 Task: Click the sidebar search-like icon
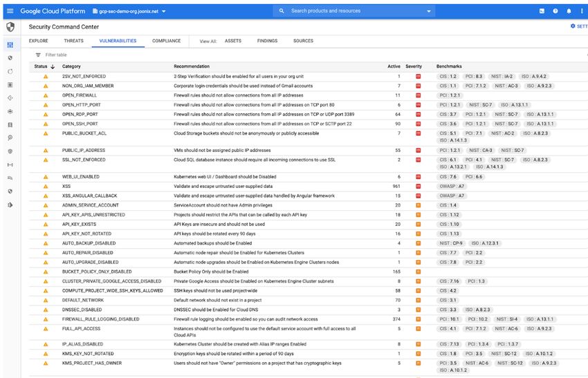pyautogui.click(x=10, y=138)
